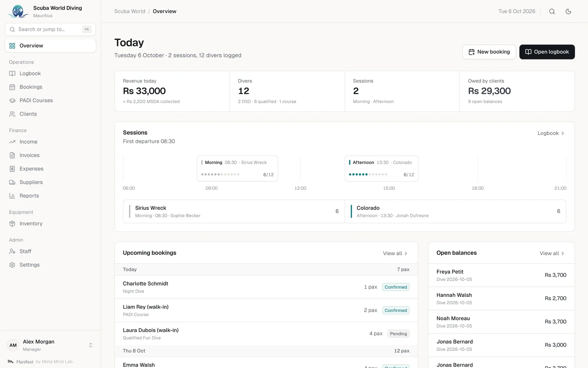Go to PADI Courses page

[x=50, y=101]
